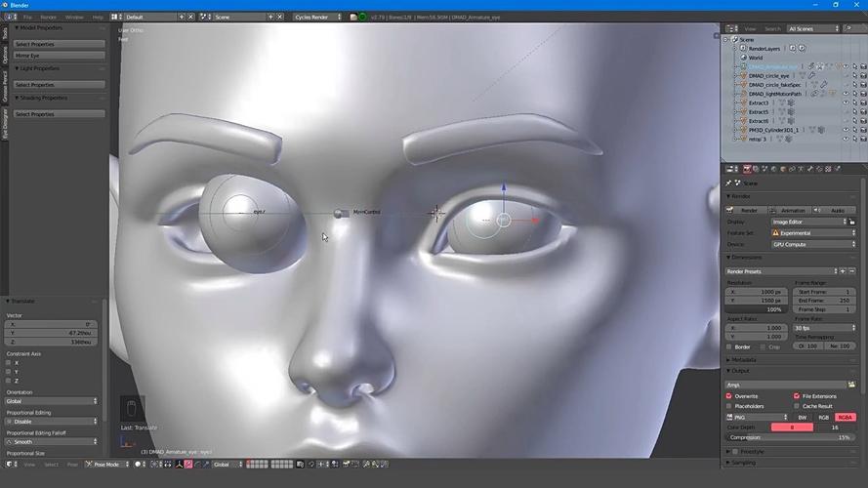Image resolution: width=868 pixels, height=488 pixels.
Task: Open the outliner View menu
Action: pos(750,28)
